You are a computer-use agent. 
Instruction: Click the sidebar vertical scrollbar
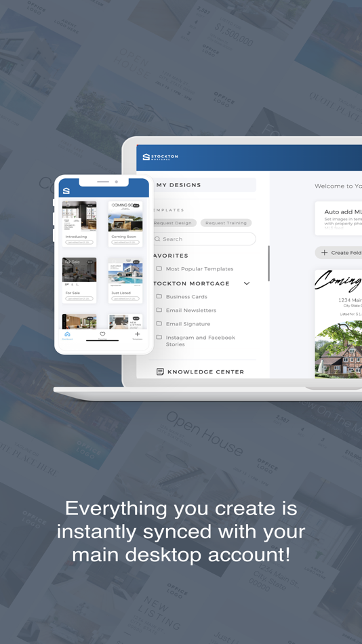point(268,264)
